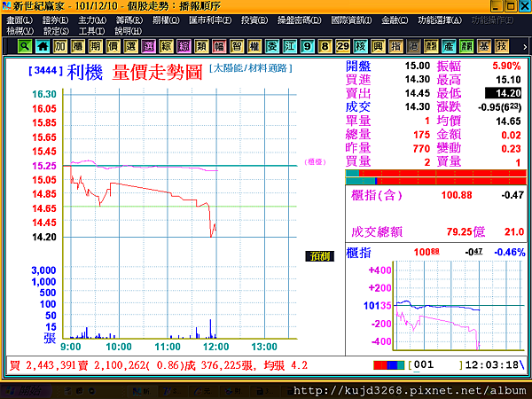Open the pink 綜 toolbar icon
Image resolution: width=532 pixels, height=399 pixels.
click(184, 46)
